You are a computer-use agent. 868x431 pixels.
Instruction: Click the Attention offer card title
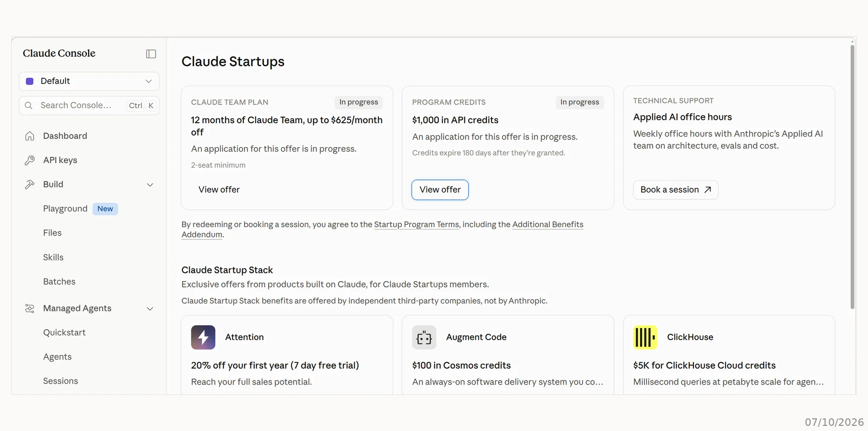click(244, 337)
